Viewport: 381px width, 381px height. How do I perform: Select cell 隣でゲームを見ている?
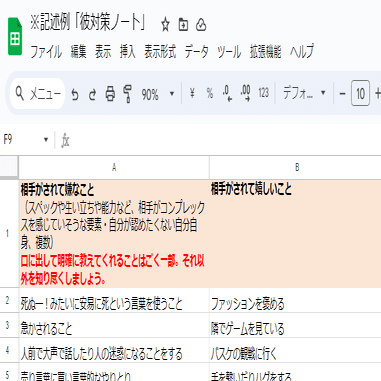pos(295,325)
